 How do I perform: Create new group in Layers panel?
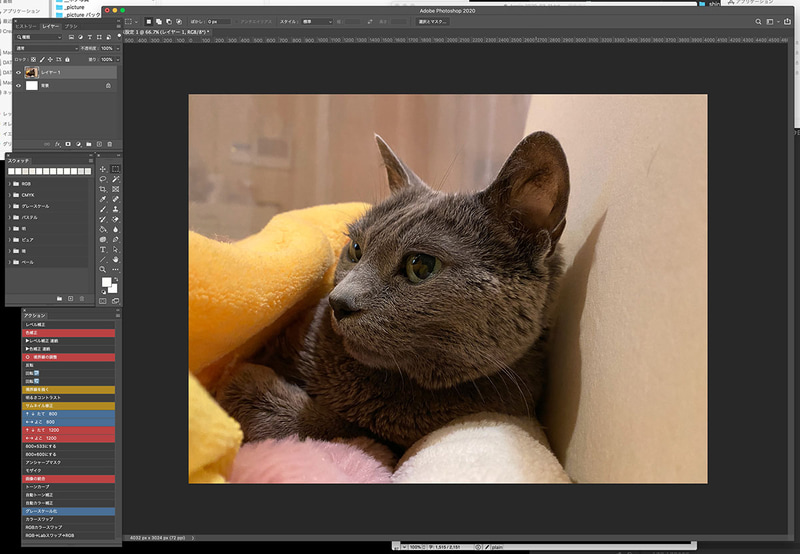89,144
